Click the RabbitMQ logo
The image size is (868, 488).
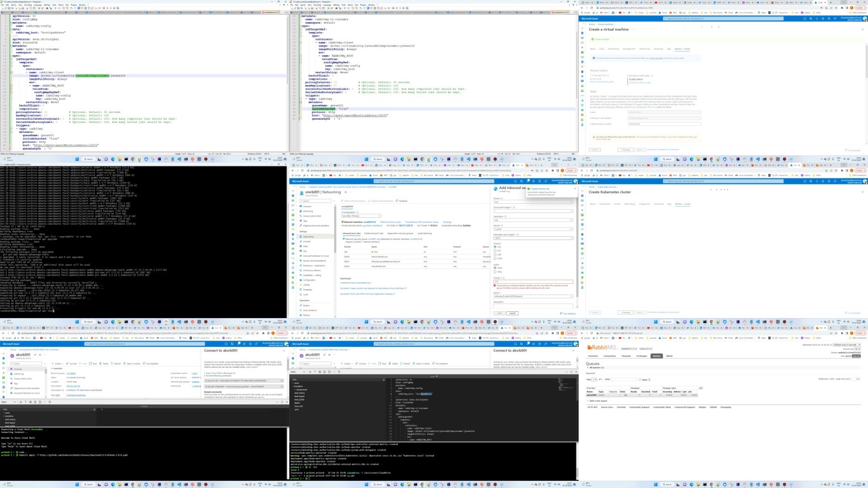point(602,348)
